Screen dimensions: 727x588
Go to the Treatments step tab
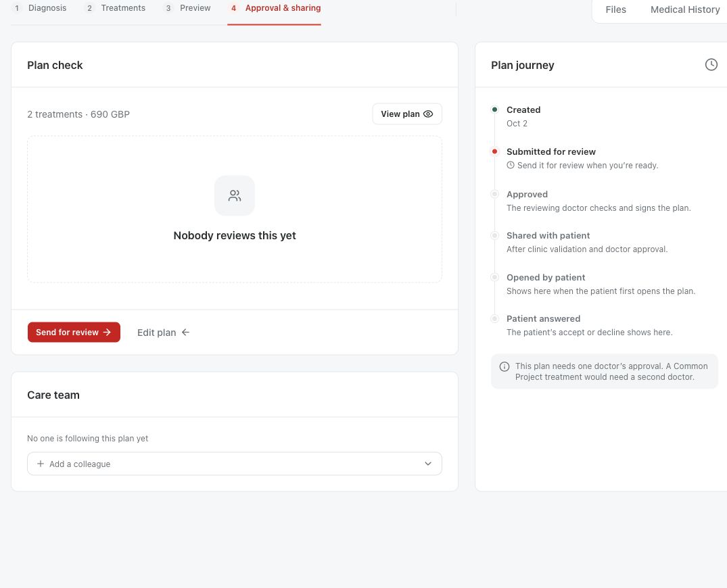coord(115,8)
